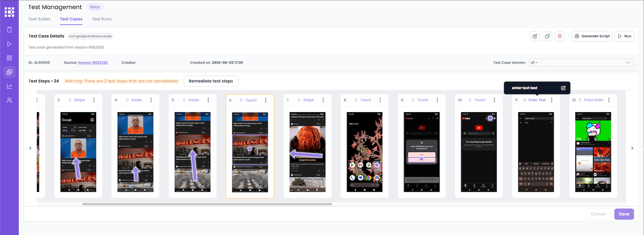Open the users icon in left sidebar
Image resolution: width=644 pixels, height=235 pixels.
coord(9,100)
